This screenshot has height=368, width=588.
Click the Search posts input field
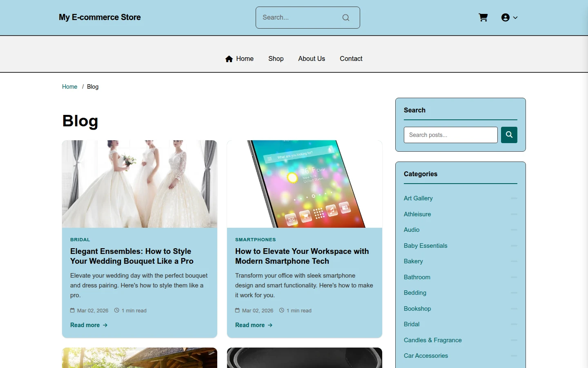[x=451, y=135]
